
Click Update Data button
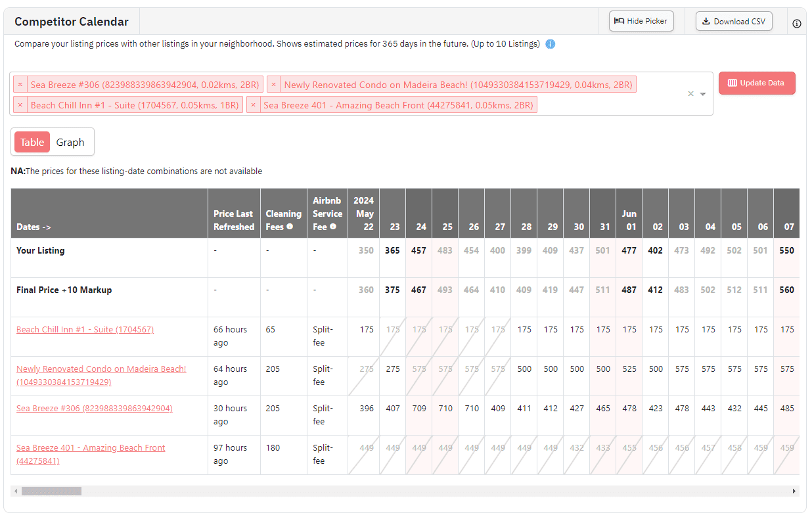(x=757, y=83)
